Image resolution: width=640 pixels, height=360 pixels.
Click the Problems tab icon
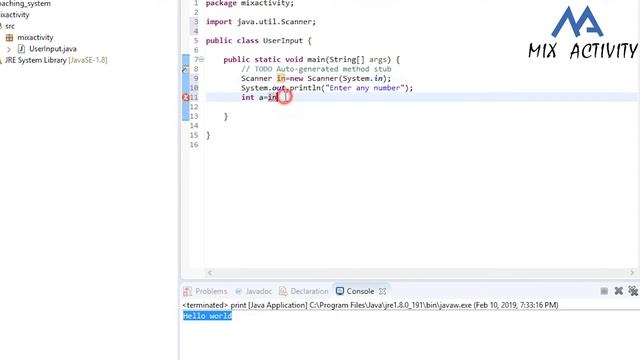click(187, 291)
